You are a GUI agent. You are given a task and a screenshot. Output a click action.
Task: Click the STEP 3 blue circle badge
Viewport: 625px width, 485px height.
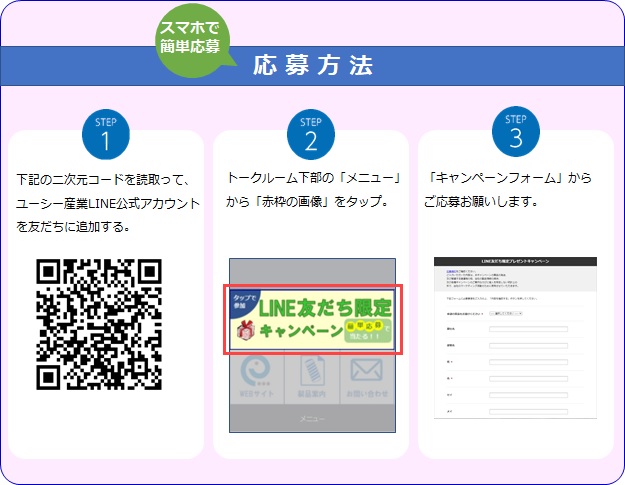pyautogui.click(x=516, y=132)
